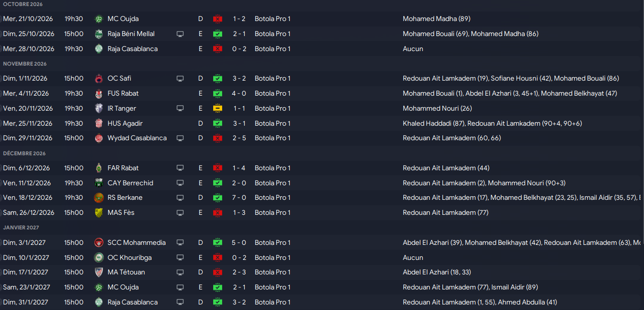The height and width of the screenshot is (310, 644).
Task: Click the NOVEMBRE 2026 month header
Action: point(25,64)
